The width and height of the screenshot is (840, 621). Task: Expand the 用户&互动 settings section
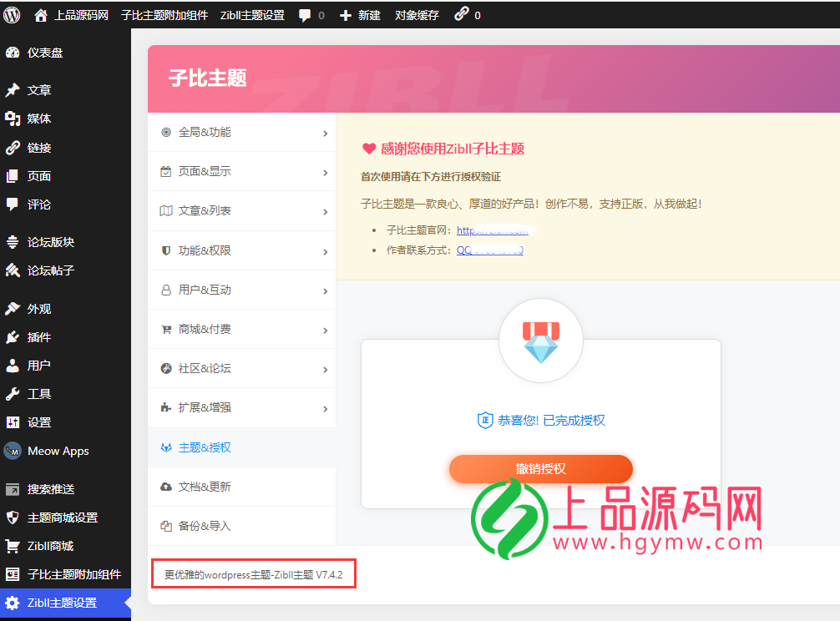tap(241, 290)
